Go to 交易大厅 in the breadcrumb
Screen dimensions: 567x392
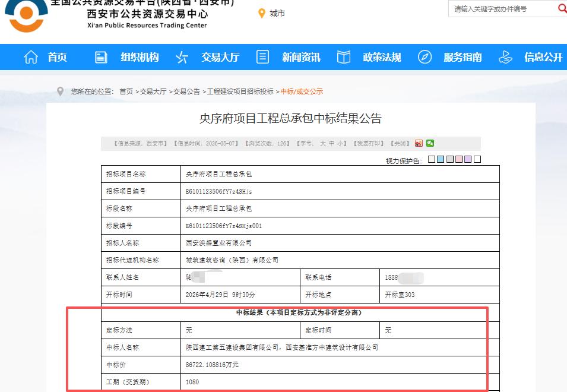coord(153,91)
